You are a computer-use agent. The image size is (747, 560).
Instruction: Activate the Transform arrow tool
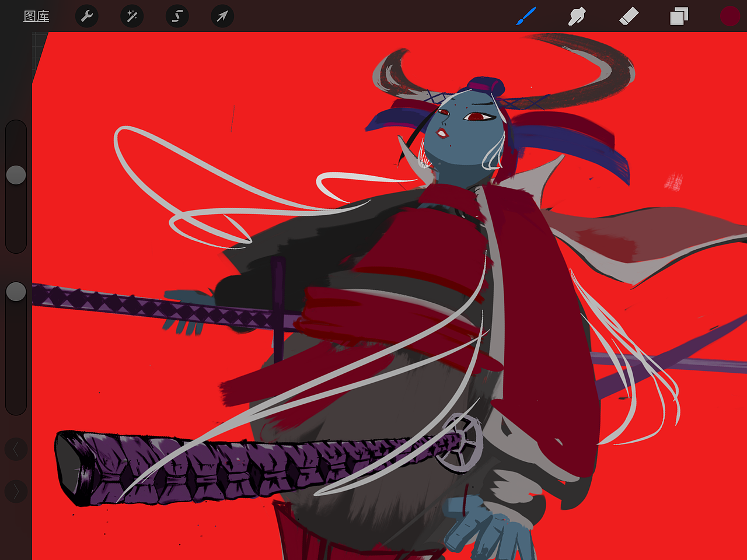point(222,16)
